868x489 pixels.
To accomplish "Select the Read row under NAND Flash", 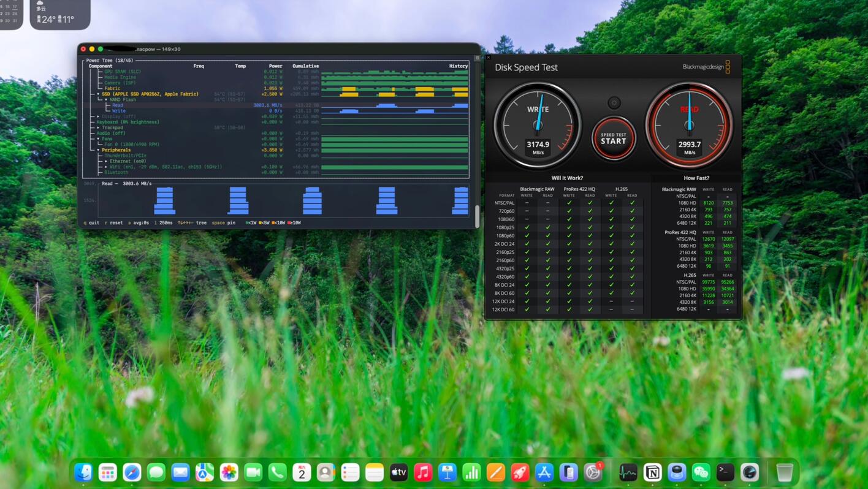I will (x=276, y=105).
